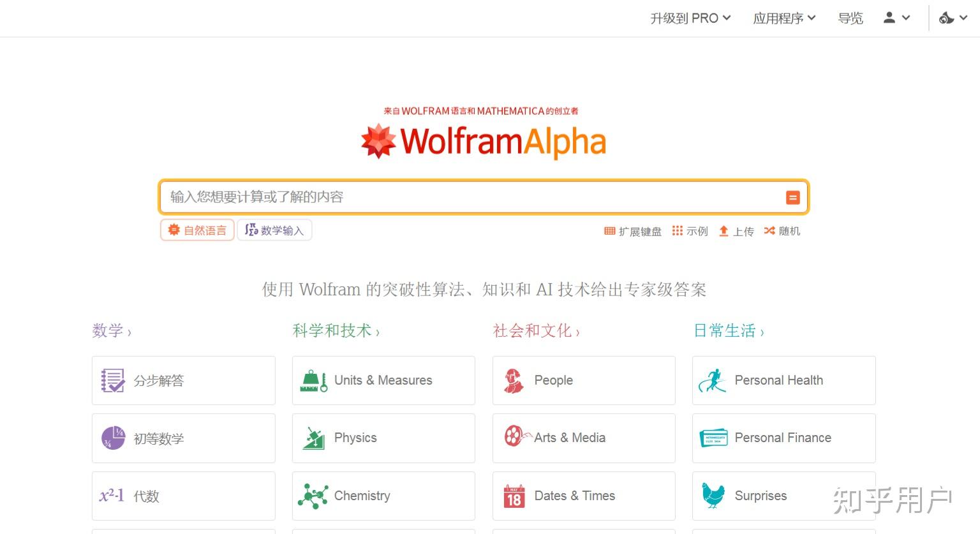This screenshot has width=980, height=534.
Task: Open Personal Health via the runner icon
Action: click(713, 380)
